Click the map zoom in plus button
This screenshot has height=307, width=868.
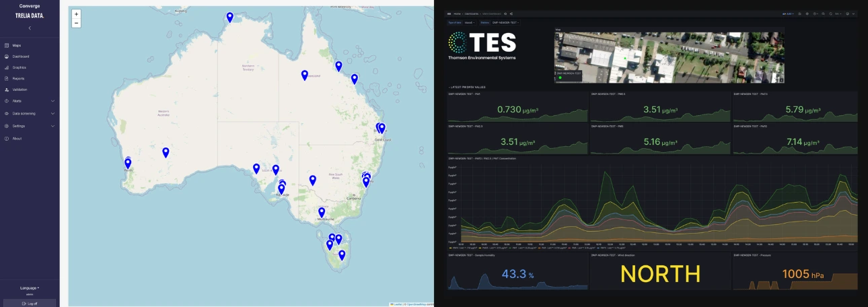pyautogui.click(x=76, y=14)
